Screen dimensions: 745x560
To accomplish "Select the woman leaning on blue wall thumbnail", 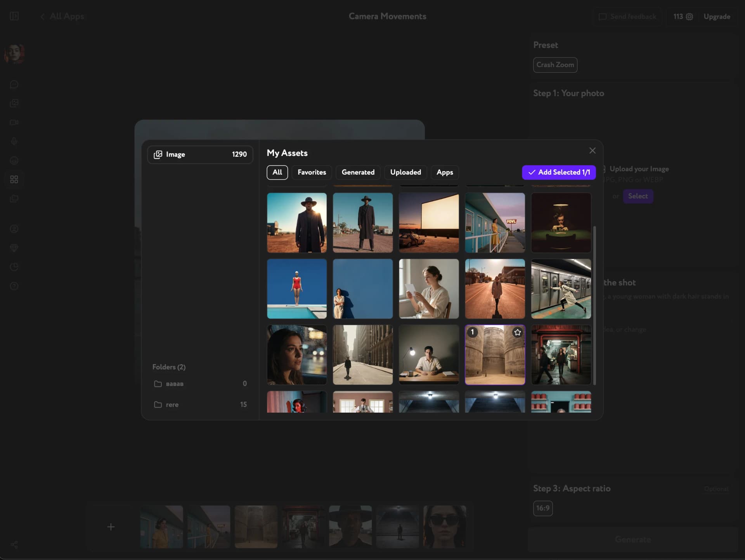I will coord(363,289).
